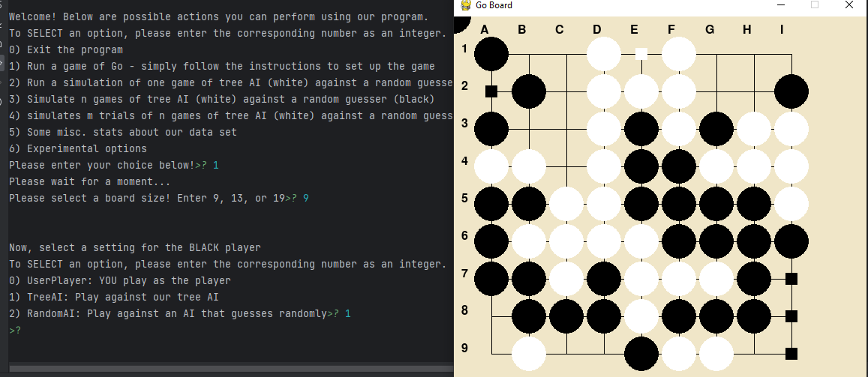Click the white stone at B9
868x377 pixels.
pyautogui.click(x=529, y=353)
